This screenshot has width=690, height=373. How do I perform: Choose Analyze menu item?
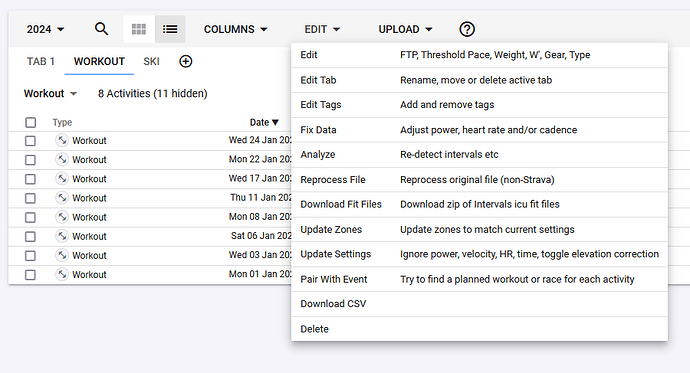[x=479, y=154]
